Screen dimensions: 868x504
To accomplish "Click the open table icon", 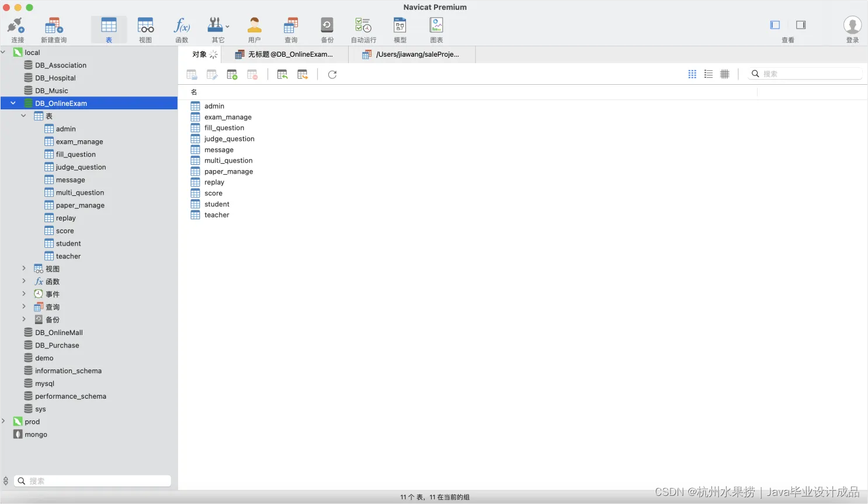I will (x=192, y=74).
